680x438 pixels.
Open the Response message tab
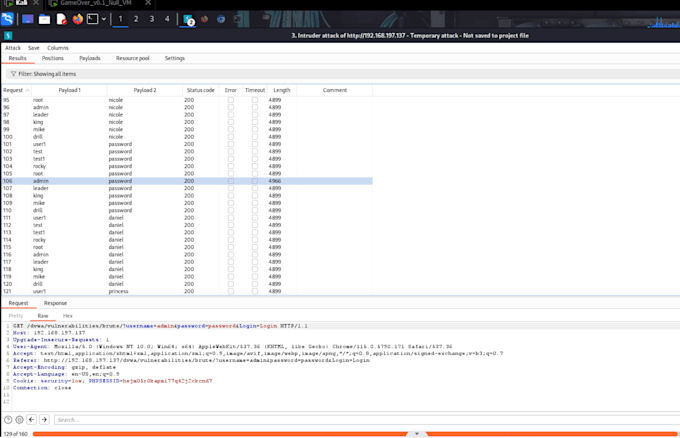(56, 303)
